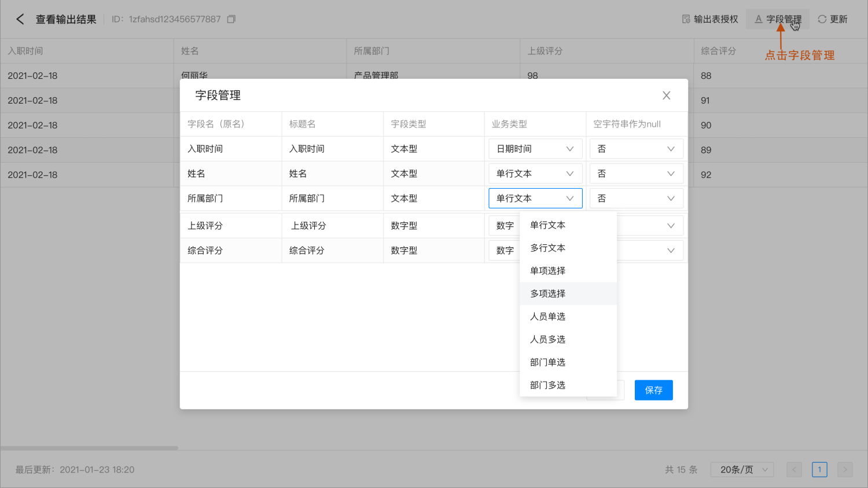
Task: Choose 单行文本 from the dropdown list
Action: click(568, 225)
